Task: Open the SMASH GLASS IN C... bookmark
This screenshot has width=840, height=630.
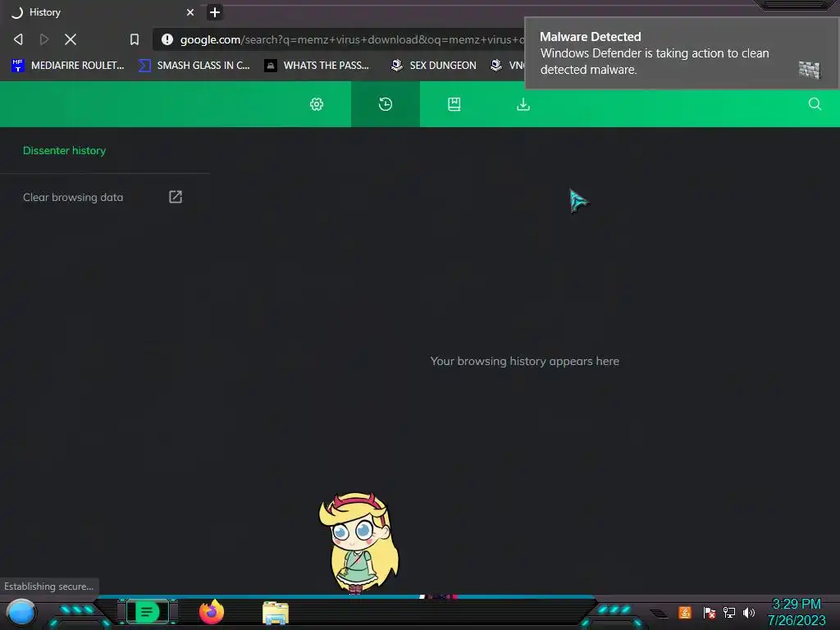Action: [x=194, y=66]
